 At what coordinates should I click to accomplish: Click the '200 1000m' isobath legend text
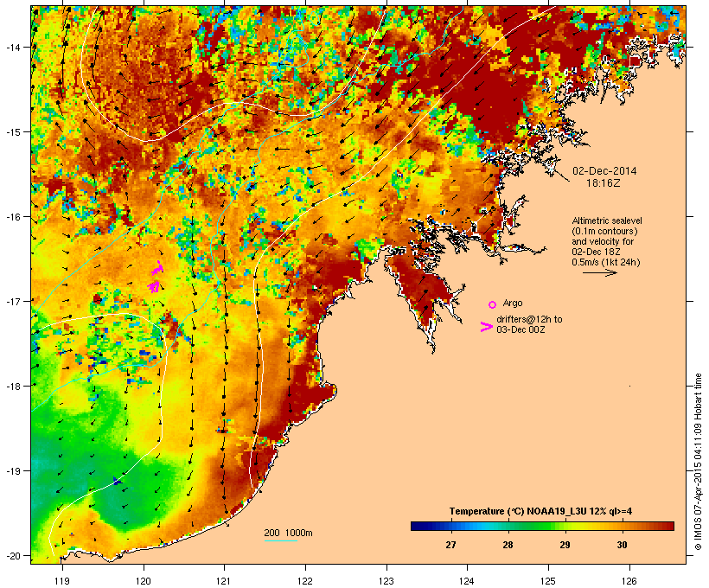[x=288, y=533]
